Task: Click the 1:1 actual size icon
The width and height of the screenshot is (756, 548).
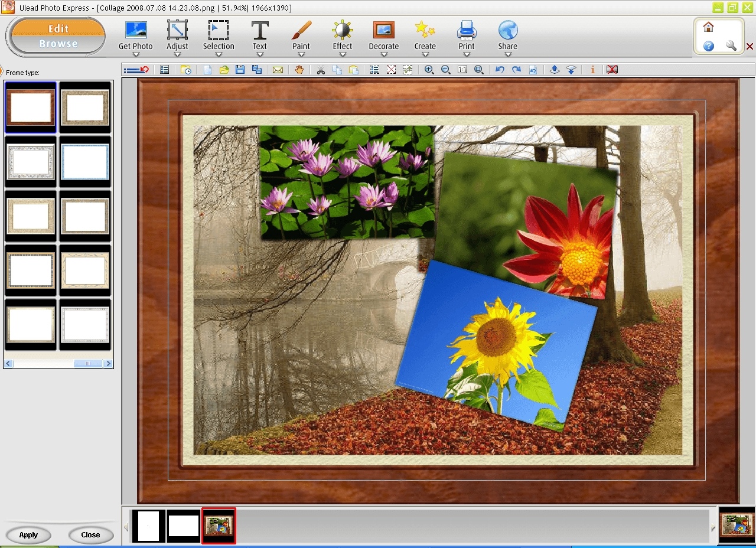Action: [x=462, y=70]
